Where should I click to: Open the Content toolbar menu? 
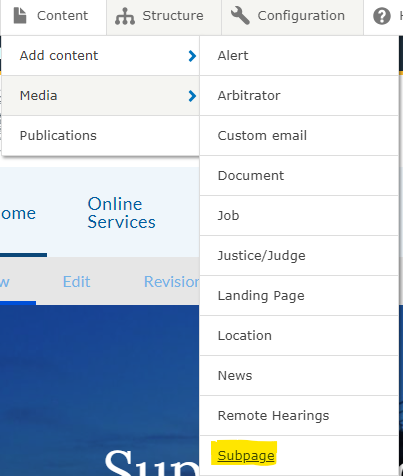(x=53, y=16)
